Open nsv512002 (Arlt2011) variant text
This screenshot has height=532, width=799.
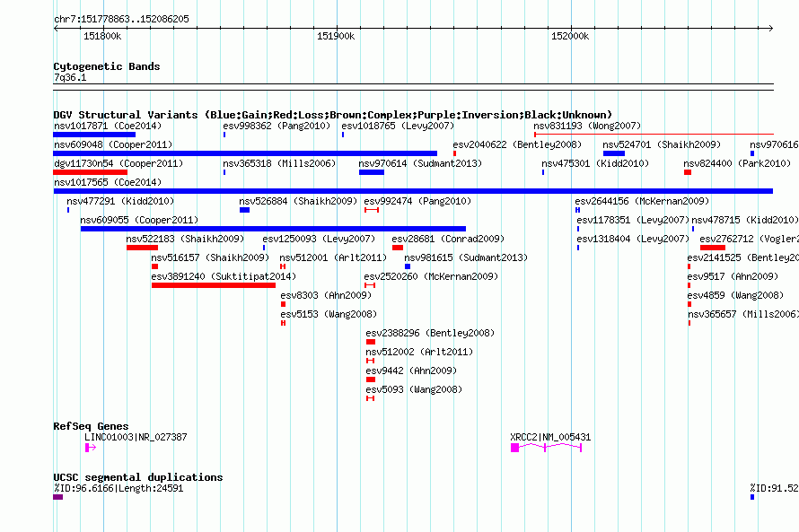pos(419,352)
